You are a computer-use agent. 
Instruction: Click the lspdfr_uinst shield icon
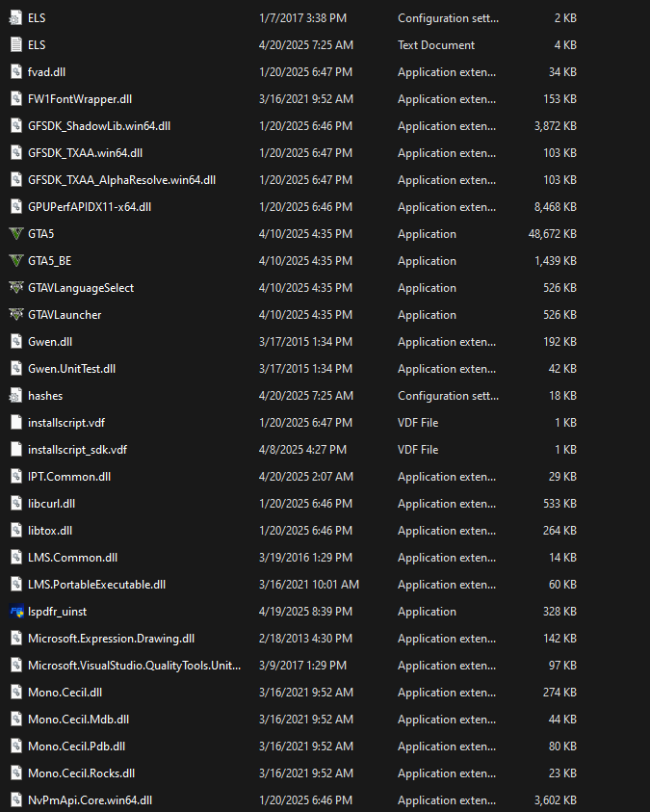pos(16,612)
